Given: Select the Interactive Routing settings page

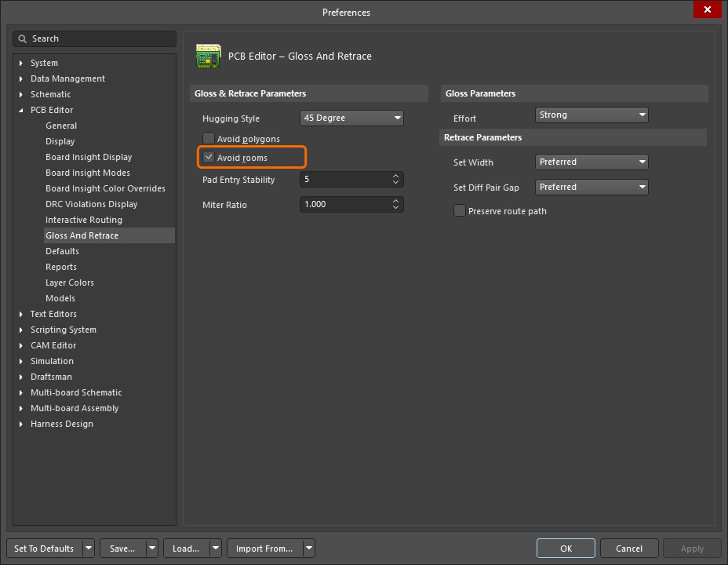Looking at the screenshot, I should click(83, 220).
